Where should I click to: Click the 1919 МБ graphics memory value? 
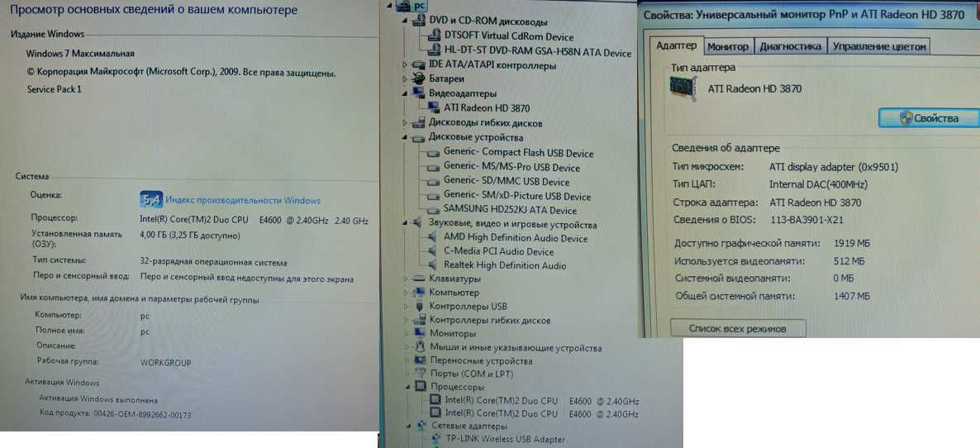tap(852, 243)
